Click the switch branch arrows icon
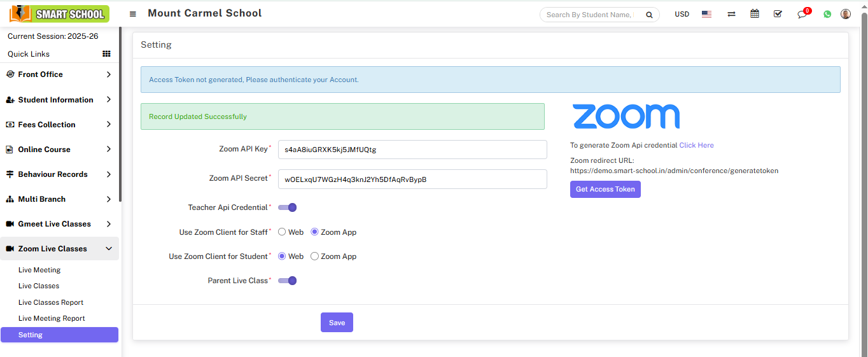The image size is (868, 357). click(731, 14)
